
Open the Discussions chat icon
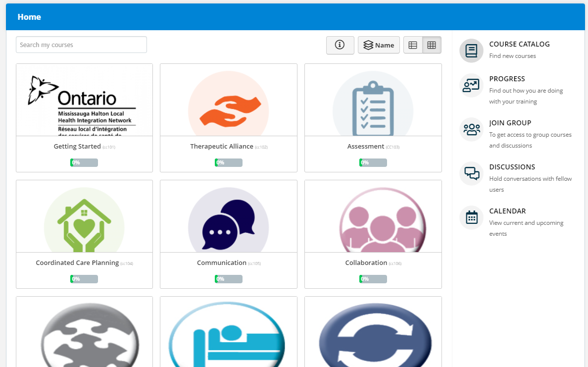click(471, 173)
